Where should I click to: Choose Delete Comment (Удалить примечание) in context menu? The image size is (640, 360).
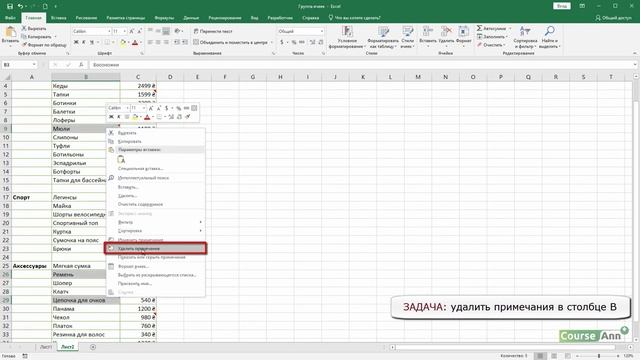tap(155, 248)
